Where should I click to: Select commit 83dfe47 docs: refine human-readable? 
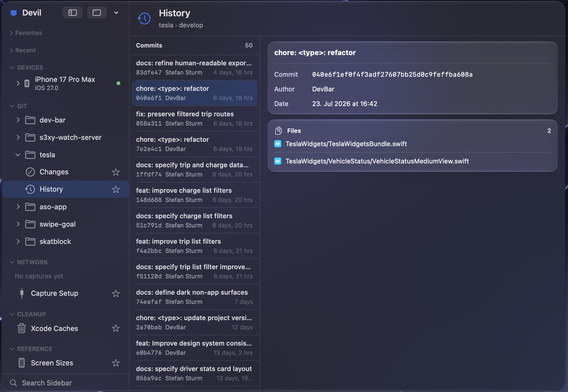pyautogui.click(x=195, y=67)
